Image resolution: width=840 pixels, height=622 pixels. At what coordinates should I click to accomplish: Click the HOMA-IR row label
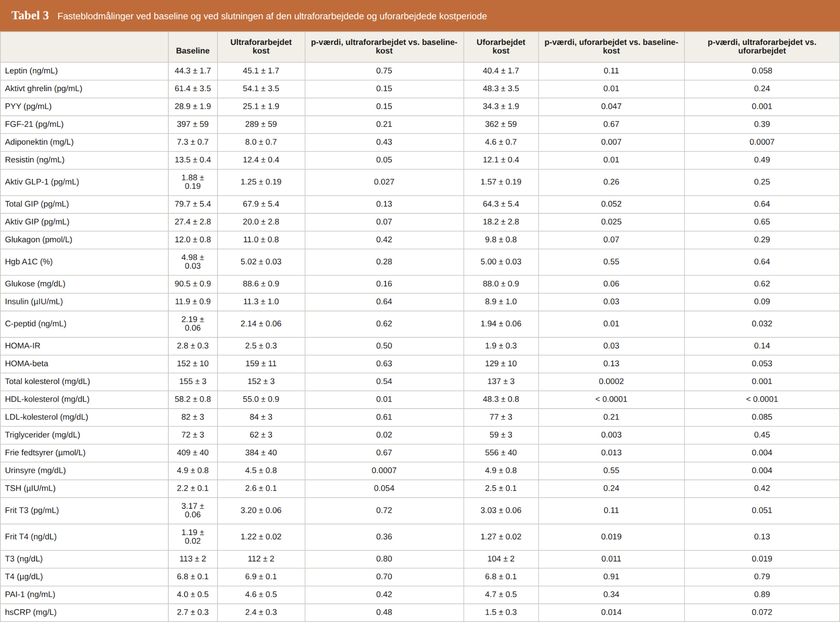point(22,346)
